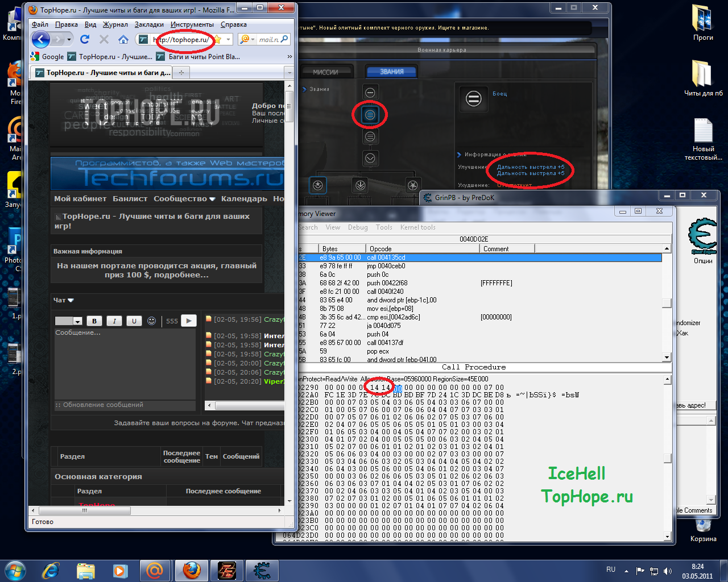The height and width of the screenshot is (582, 728).
Task: Switch to Cheat Engine taskbar icon
Action: click(262, 570)
